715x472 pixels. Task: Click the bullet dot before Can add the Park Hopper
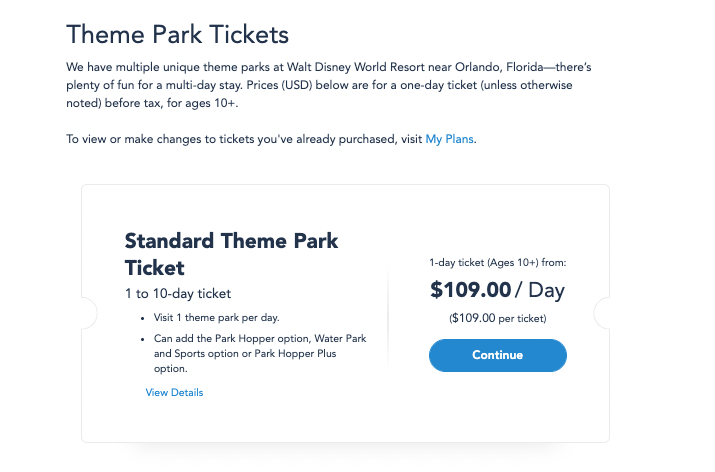142,339
